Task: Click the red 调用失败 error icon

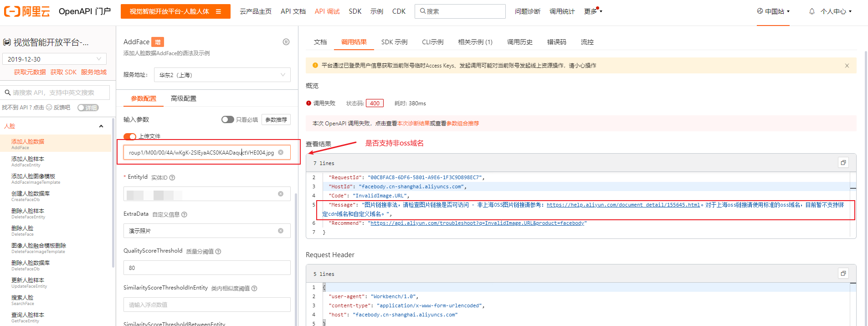Action: 308,103
